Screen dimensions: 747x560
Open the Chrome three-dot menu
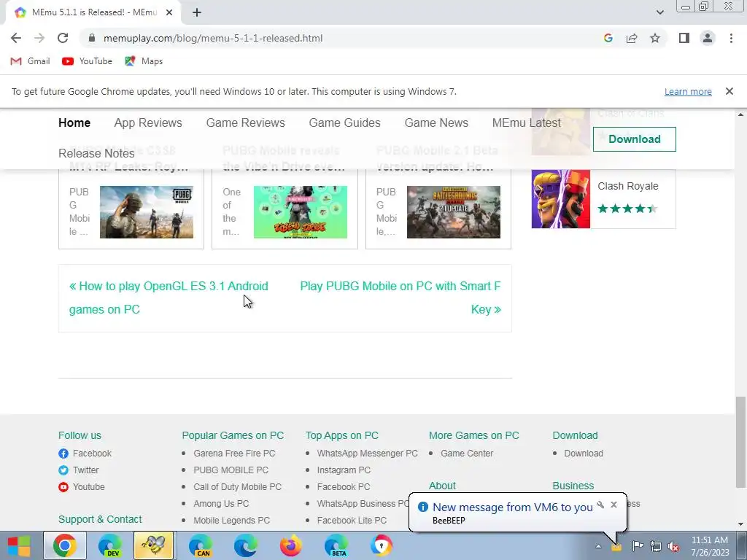point(731,38)
